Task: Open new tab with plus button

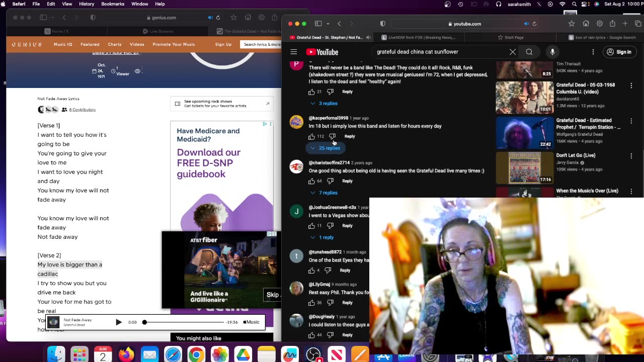Action: point(625,24)
